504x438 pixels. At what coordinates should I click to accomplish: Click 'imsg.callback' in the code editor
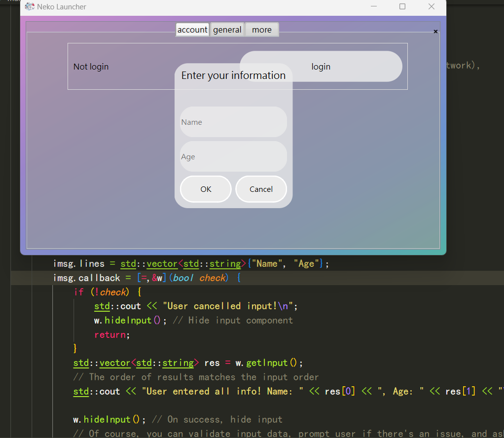tap(86, 278)
